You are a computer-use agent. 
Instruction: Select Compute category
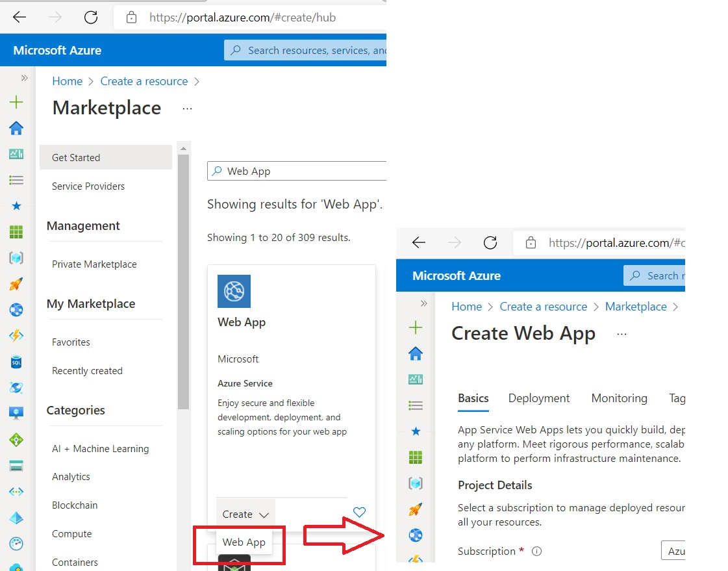point(72,534)
